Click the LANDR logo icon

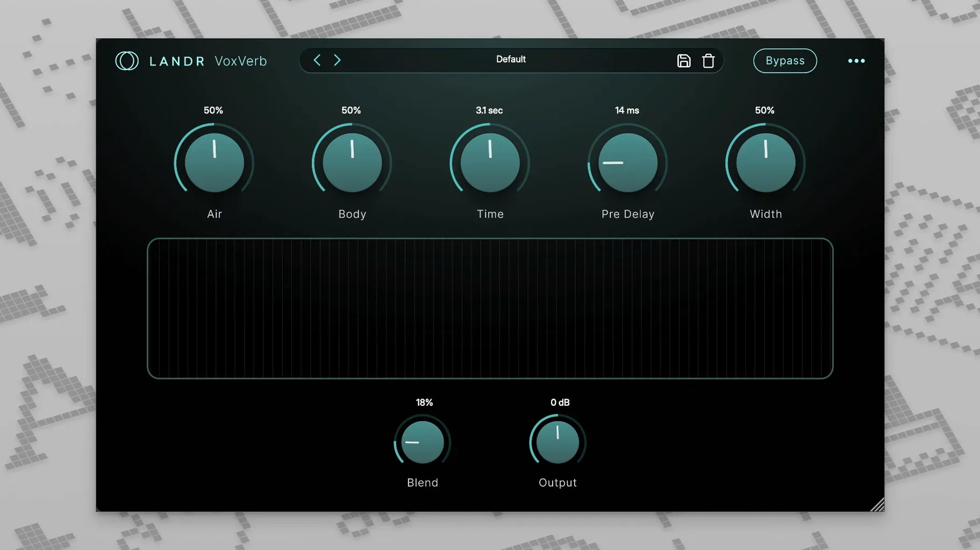[127, 61]
